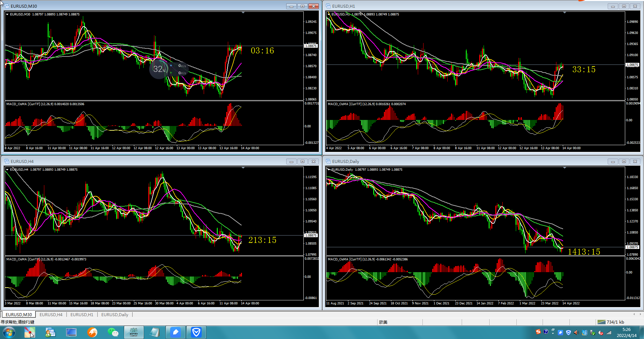Image resolution: width=644 pixels, height=339 pixels.
Task: Click the Safely Remove Hardware tray icon
Action: click(593, 333)
